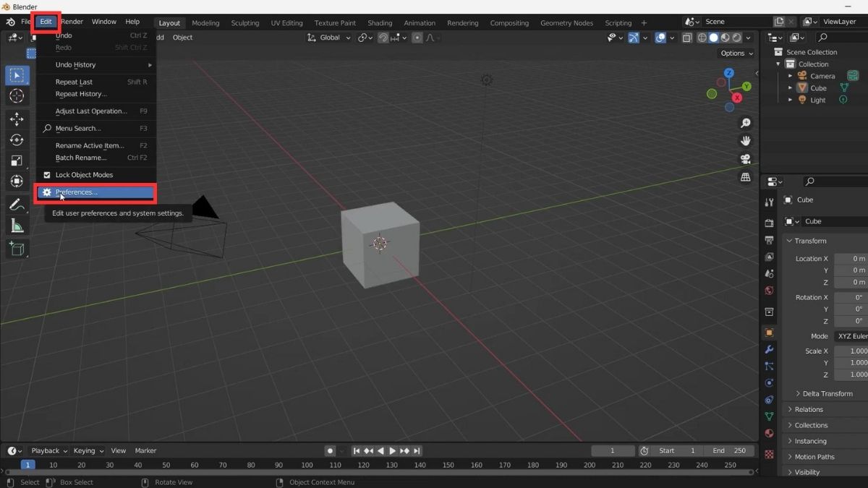Screen dimensions: 868x488
Task: Click the pan hand viewport icon
Action: tap(746, 141)
